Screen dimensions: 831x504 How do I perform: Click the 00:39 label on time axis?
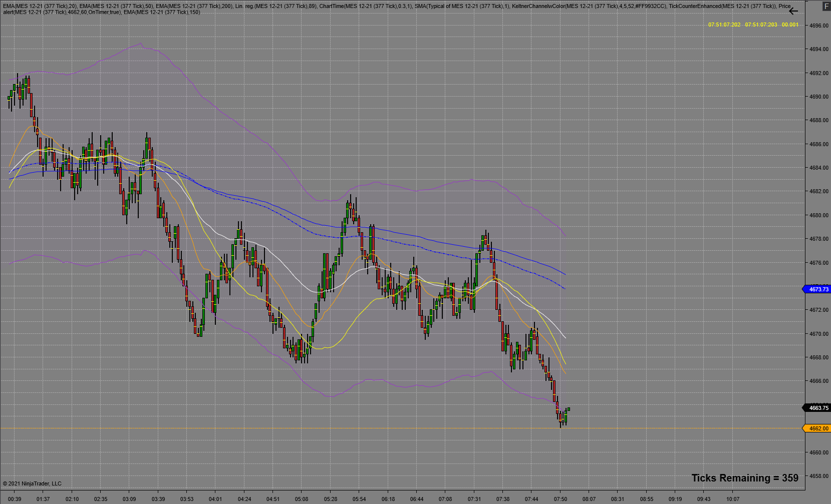15,499
